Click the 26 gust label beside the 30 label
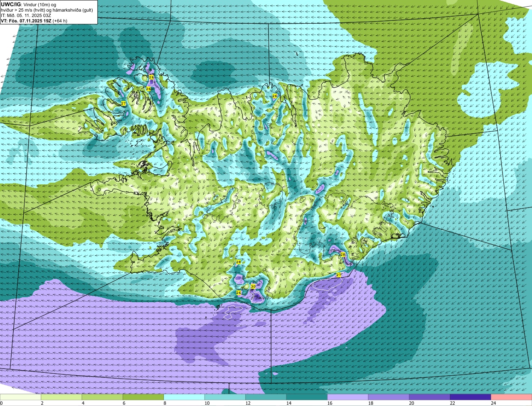Viewport: 532px width, 406px height. click(x=239, y=293)
